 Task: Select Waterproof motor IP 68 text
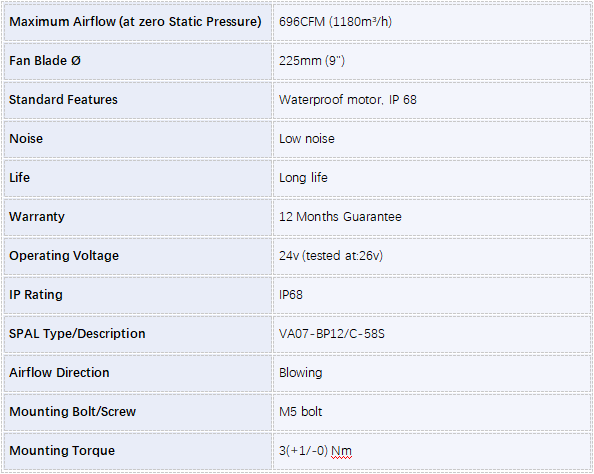point(347,100)
